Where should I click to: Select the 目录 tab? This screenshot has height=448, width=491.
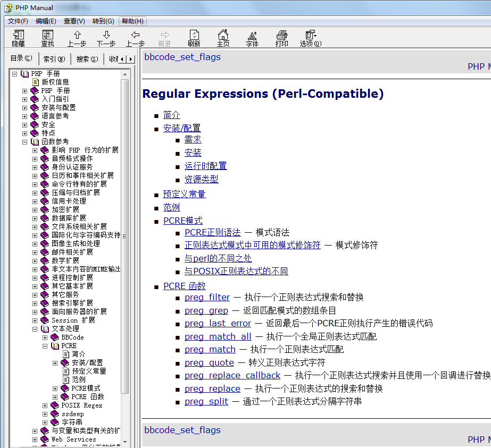point(21,58)
